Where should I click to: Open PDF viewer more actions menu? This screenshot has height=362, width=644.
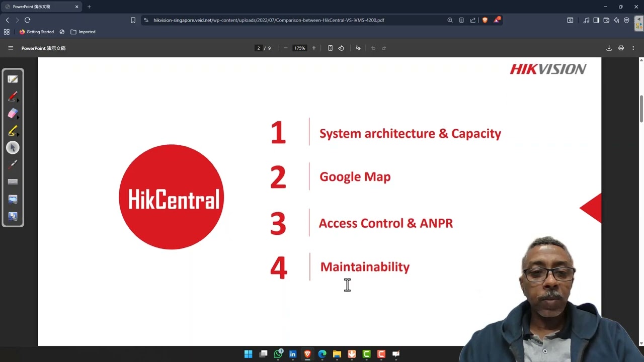(633, 48)
